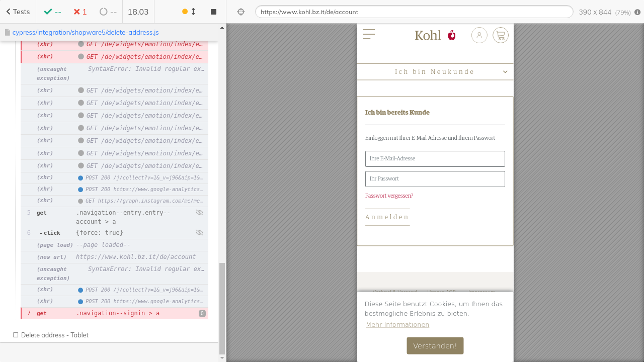Screen dimensions: 644x362
Task: Toggle the auto-scrolling arrows icon
Action: coord(193,12)
